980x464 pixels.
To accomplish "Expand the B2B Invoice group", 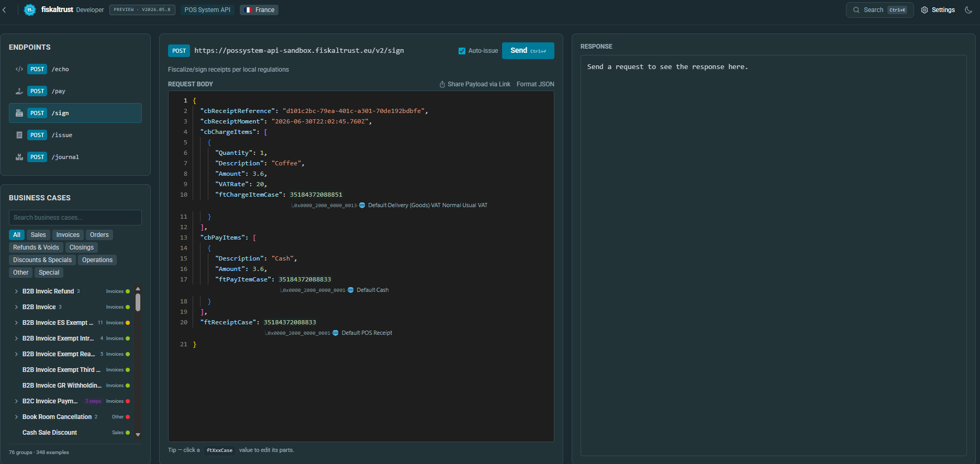I will click(16, 307).
